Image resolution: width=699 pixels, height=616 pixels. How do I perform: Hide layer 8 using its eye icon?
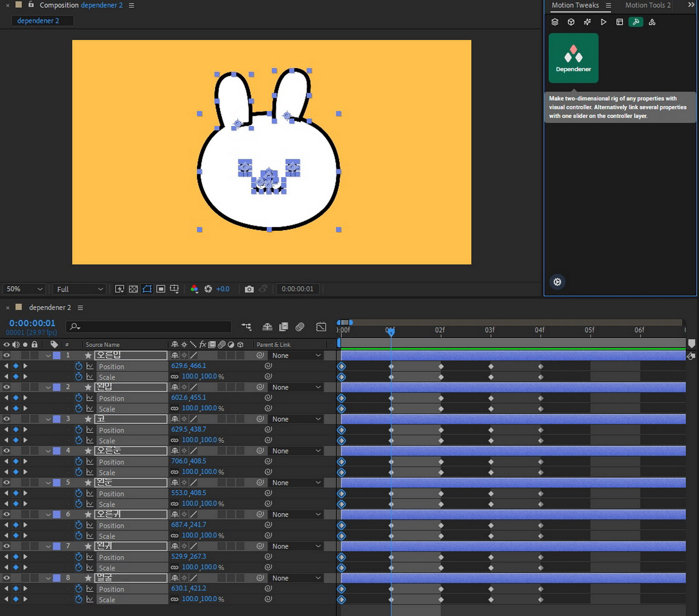[x=7, y=578]
